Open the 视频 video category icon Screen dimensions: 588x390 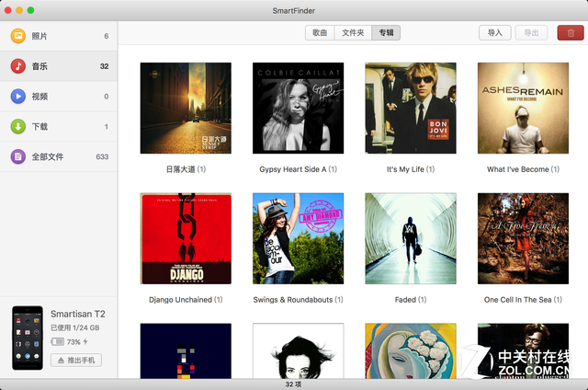tap(18, 96)
